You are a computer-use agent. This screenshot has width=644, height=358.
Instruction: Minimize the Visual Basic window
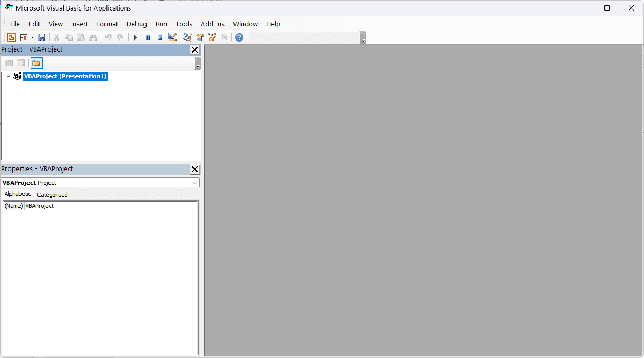(583, 8)
